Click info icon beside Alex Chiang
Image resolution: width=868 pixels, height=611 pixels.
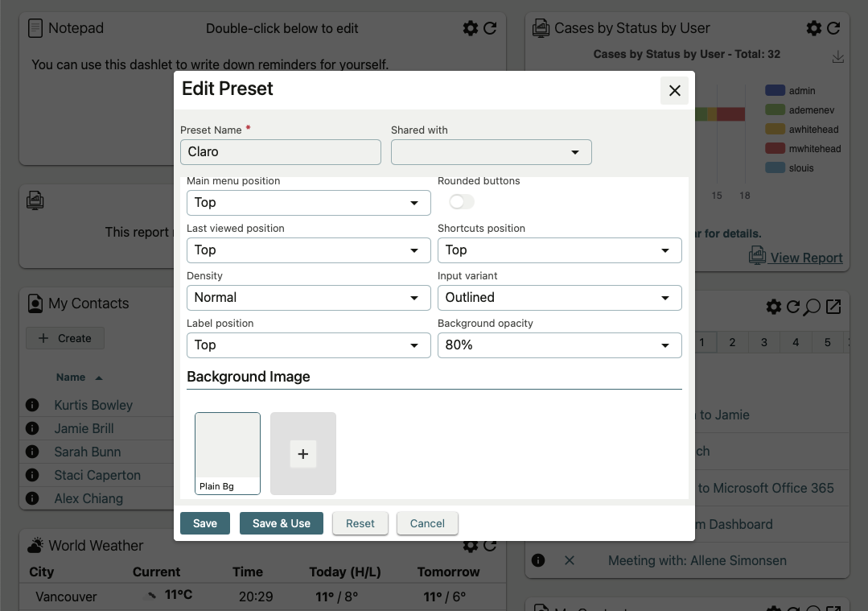(x=33, y=498)
